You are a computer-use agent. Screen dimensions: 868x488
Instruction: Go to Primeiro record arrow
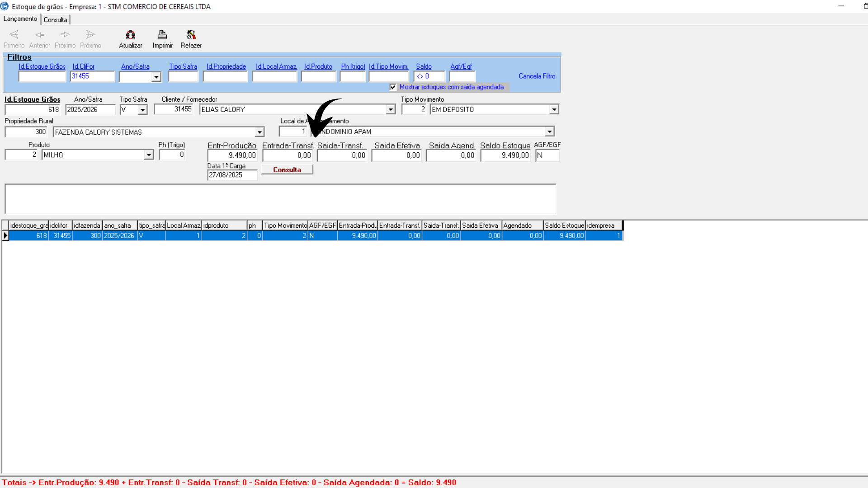pyautogui.click(x=14, y=35)
